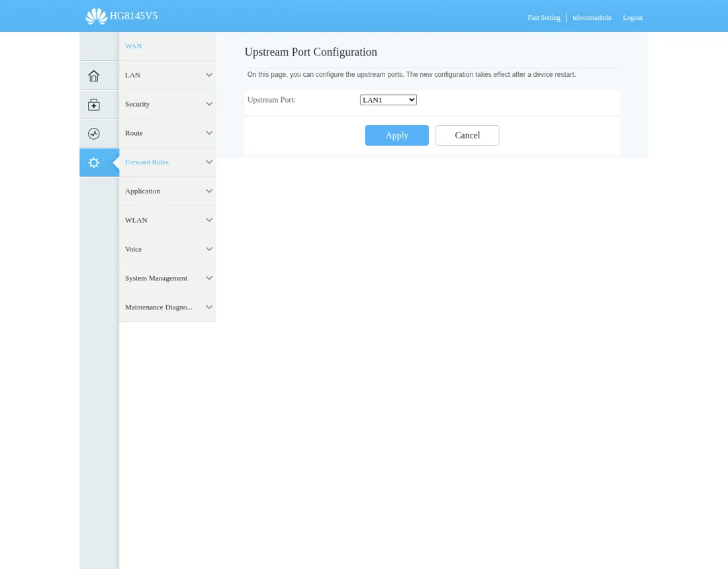This screenshot has height=569, width=728.
Task: Expand the Maintenance Diagnosis chevron arrow
Action: (x=209, y=307)
